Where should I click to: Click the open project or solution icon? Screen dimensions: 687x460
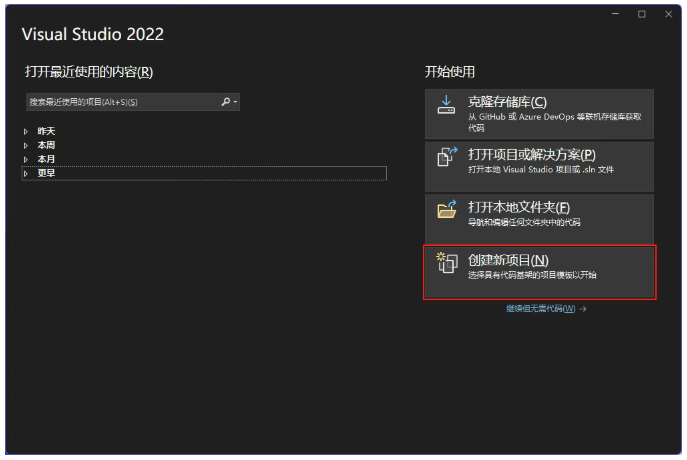pos(446,156)
